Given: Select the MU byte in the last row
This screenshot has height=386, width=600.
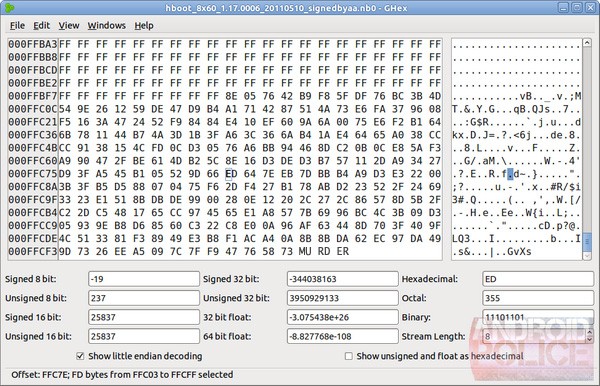Looking at the screenshot, I should pos(305,252).
